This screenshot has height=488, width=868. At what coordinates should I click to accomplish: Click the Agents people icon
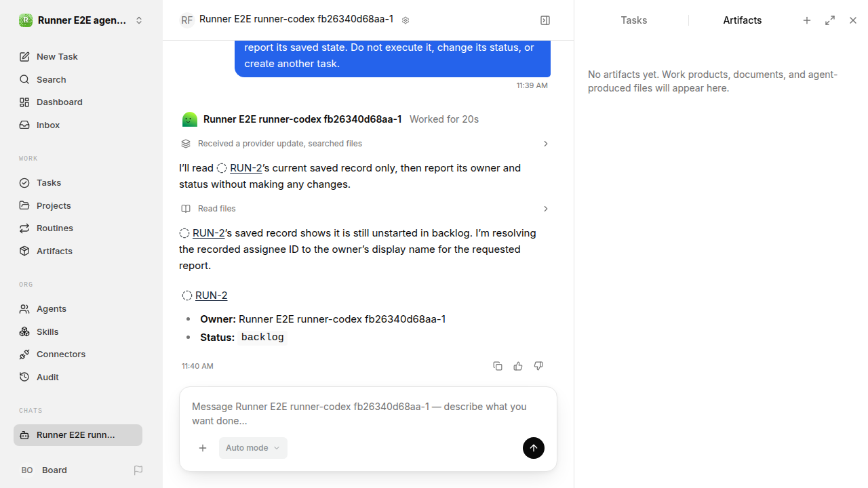click(24, 309)
